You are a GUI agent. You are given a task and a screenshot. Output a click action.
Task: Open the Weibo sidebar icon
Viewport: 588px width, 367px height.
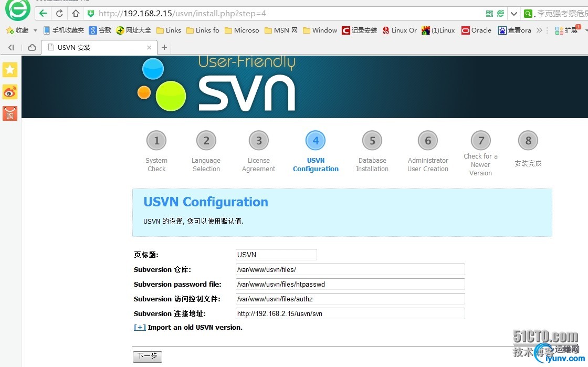click(x=10, y=92)
